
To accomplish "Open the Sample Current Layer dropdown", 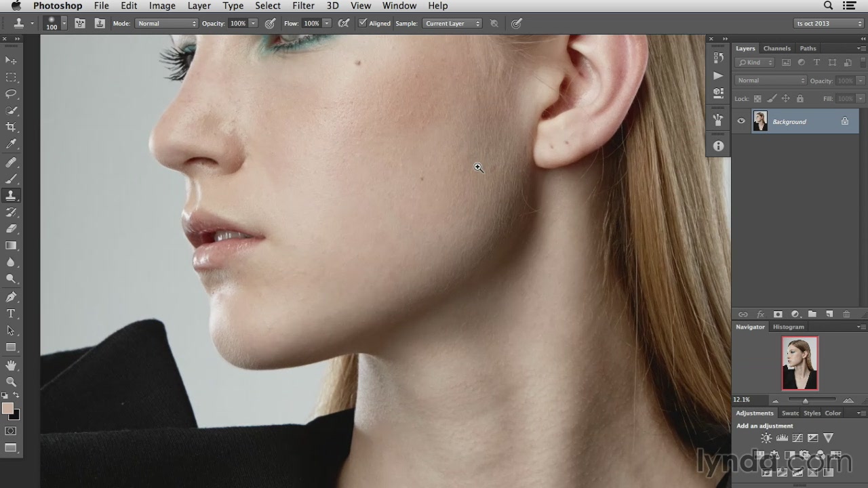I will 452,23.
